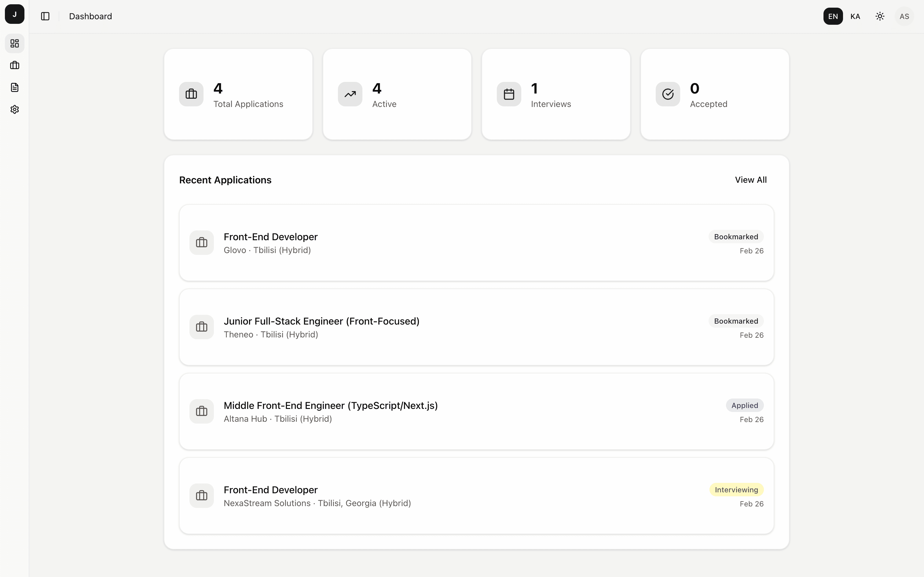Click the briefcase icon beside Glovo Front-End Developer
This screenshot has width=924, height=577.
click(201, 242)
